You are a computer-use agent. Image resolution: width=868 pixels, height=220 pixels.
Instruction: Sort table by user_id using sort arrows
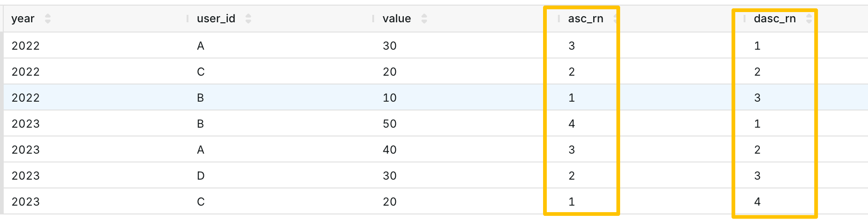click(248, 19)
